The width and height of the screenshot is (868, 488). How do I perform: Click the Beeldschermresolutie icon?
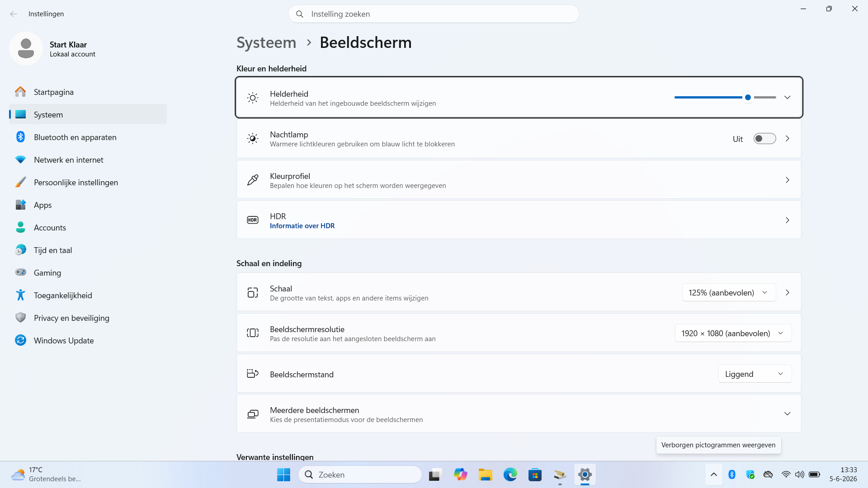click(x=253, y=333)
